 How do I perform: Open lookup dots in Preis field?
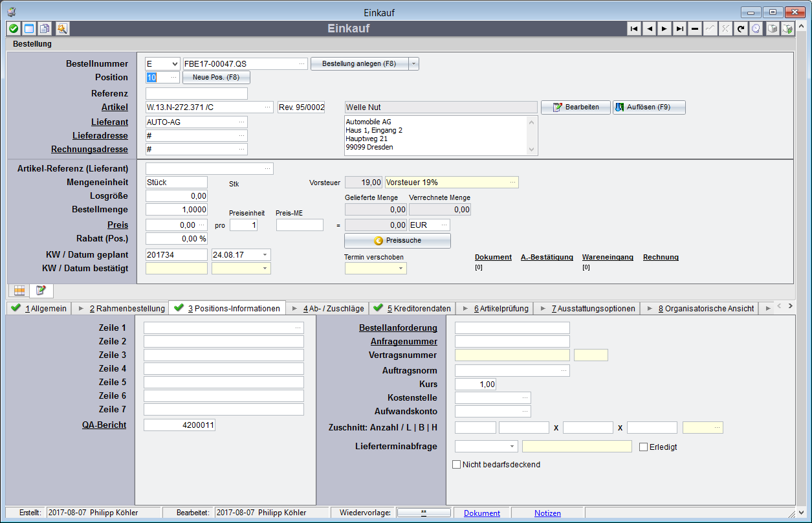202,225
